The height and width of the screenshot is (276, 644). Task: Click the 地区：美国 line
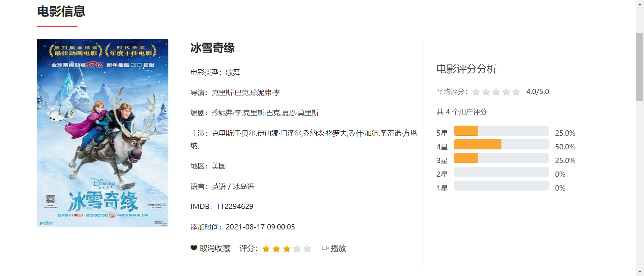pyautogui.click(x=208, y=166)
